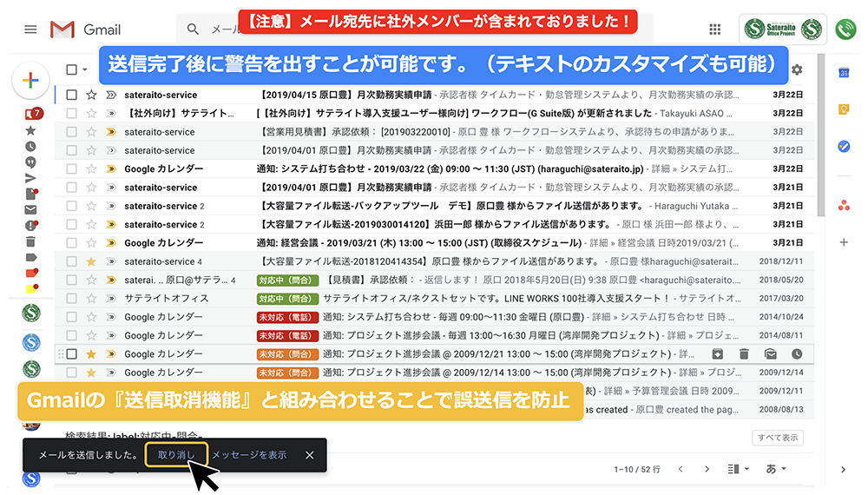Click the すべて表示 button
Image resolution: width=868 pixels, height=495 pixels.
pos(778,438)
